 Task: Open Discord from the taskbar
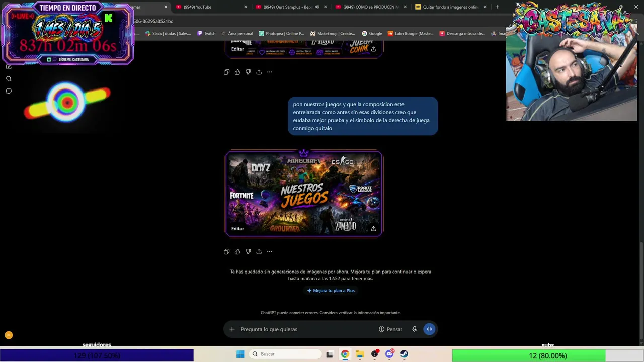pos(389,354)
